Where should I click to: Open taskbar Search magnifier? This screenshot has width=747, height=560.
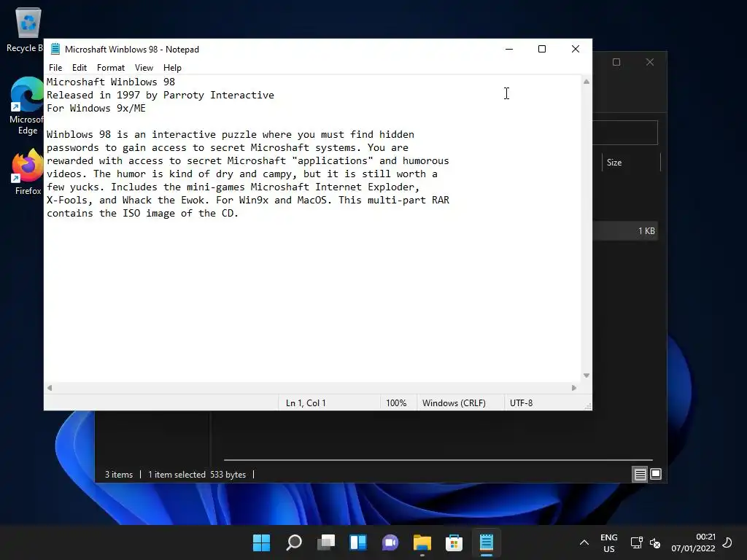[293, 542]
